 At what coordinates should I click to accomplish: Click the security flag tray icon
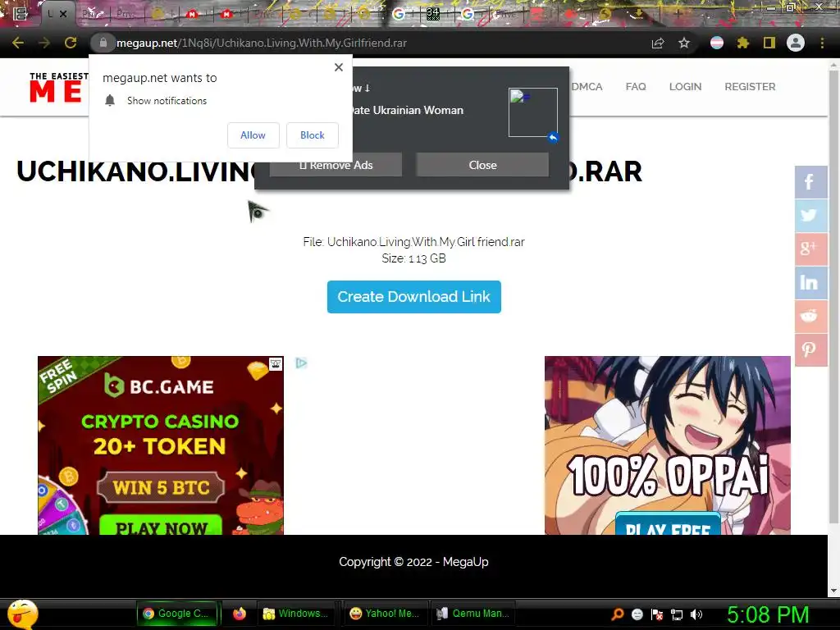[657, 614]
